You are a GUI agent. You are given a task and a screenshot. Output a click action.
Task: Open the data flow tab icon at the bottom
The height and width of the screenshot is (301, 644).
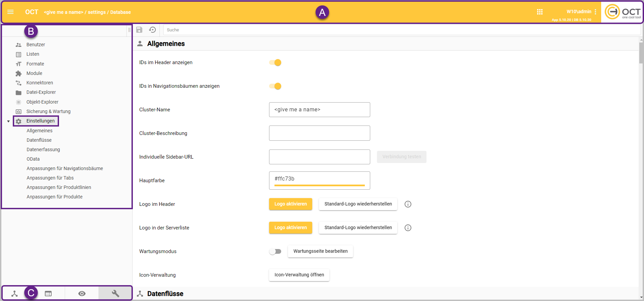[x=14, y=294]
